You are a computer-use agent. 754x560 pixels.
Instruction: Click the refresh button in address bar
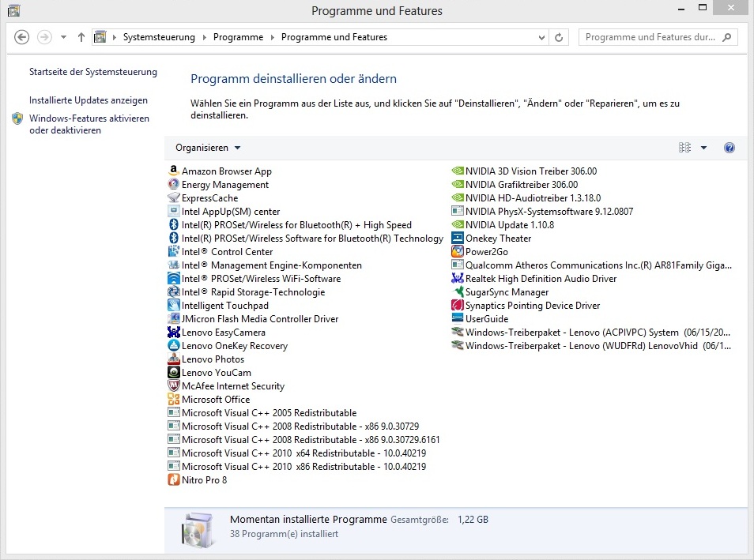pos(559,37)
